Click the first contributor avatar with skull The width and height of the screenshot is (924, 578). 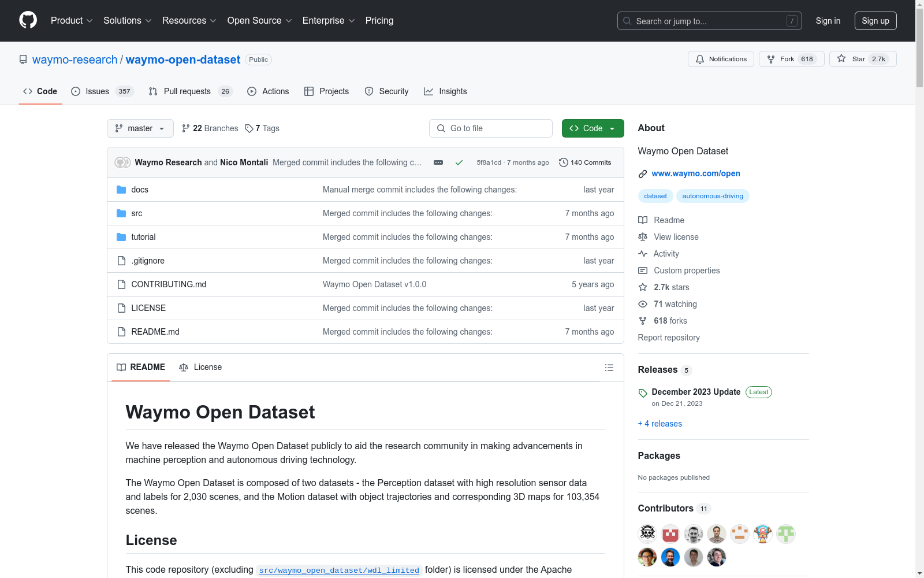coord(647,533)
